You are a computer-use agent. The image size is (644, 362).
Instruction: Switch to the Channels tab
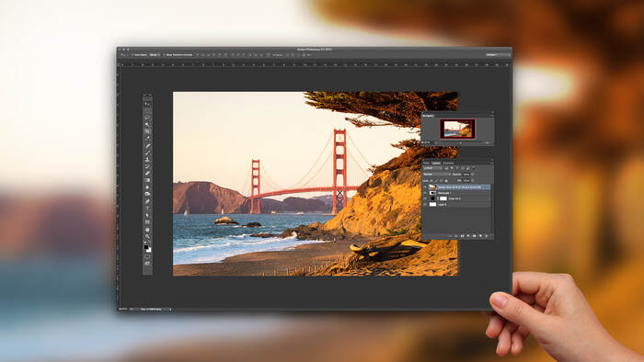click(x=448, y=164)
